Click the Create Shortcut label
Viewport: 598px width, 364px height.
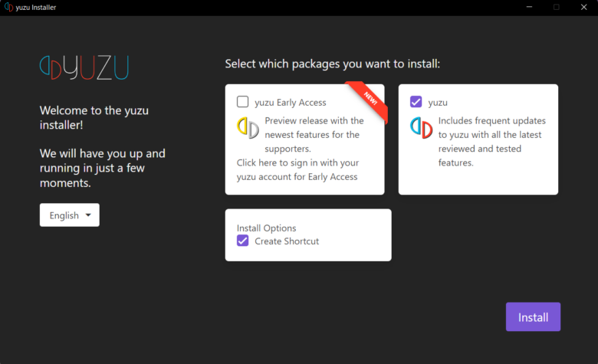coord(287,241)
